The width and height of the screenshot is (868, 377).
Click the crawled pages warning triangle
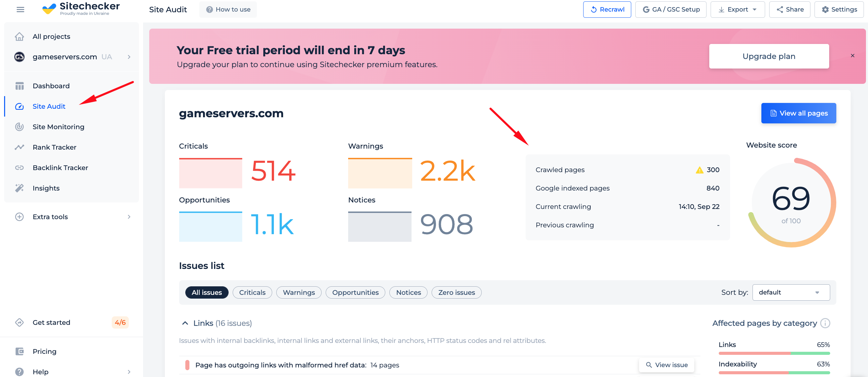pyautogui.click(x=699, y=170)
